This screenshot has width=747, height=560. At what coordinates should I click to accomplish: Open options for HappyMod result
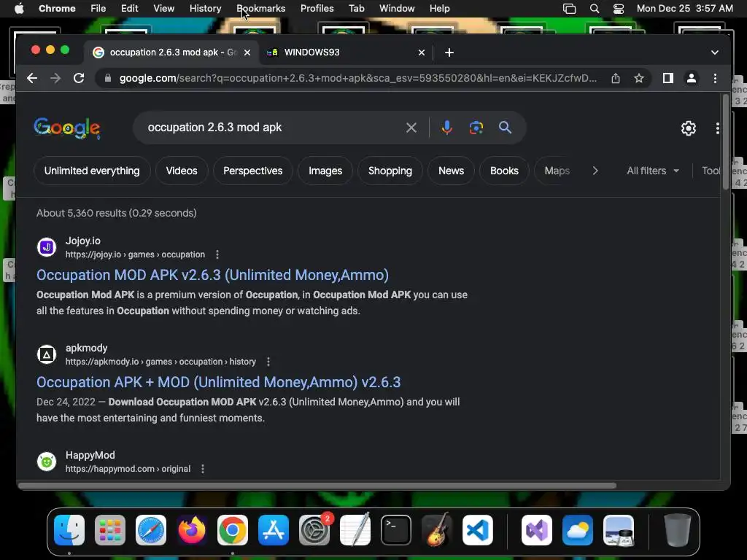[203, 469]
